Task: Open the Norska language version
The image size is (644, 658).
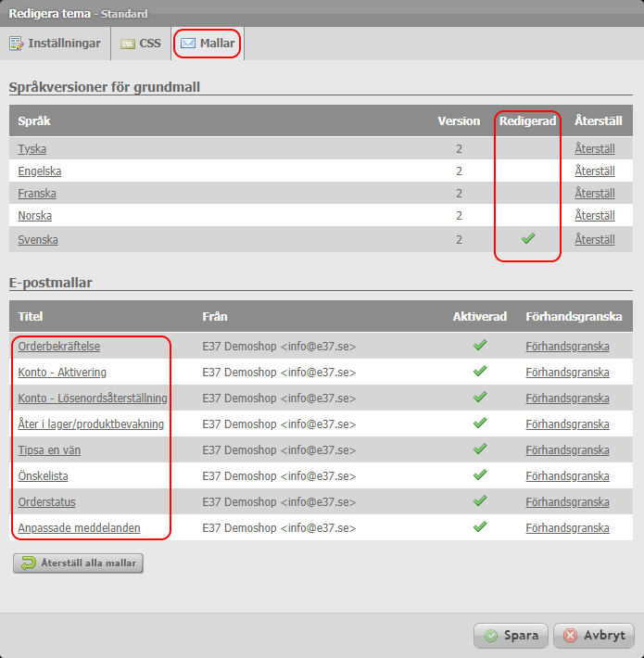Action: [35, 215]
